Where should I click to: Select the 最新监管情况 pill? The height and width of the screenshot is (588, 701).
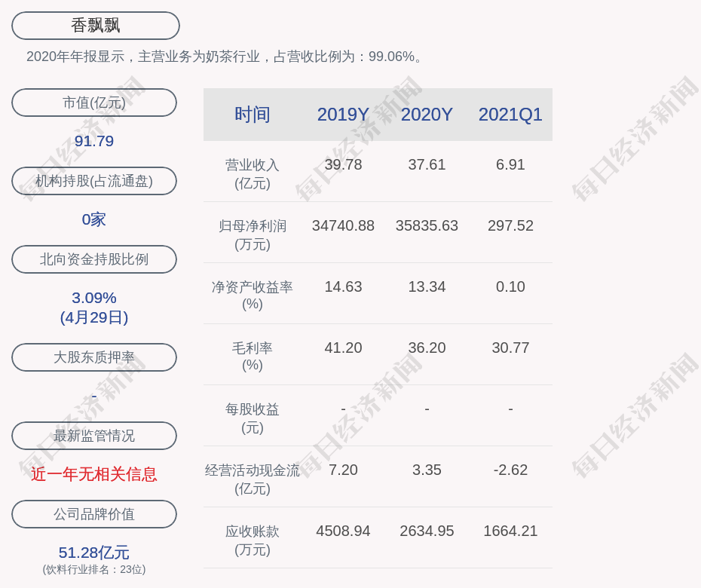click(x=94, y=436)
